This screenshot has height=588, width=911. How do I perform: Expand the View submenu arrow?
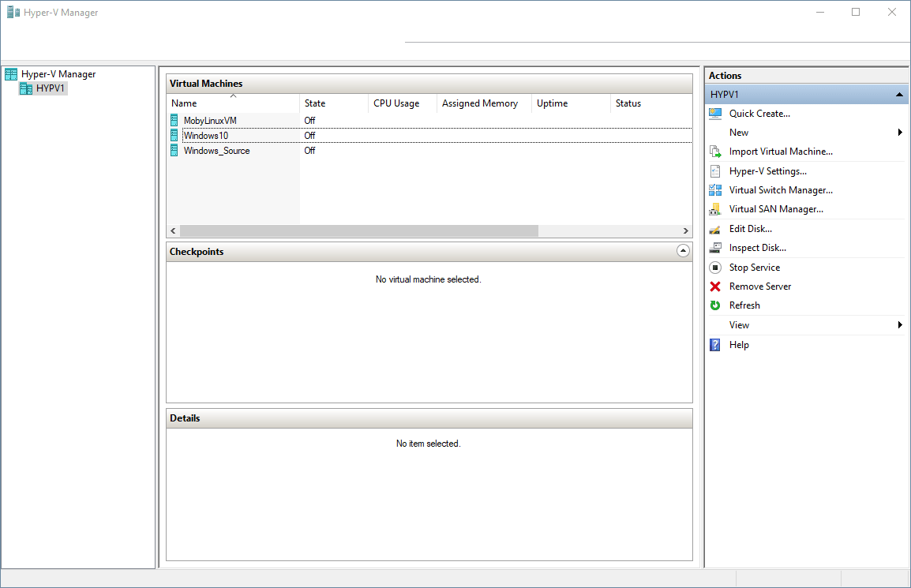pos(900,325)
